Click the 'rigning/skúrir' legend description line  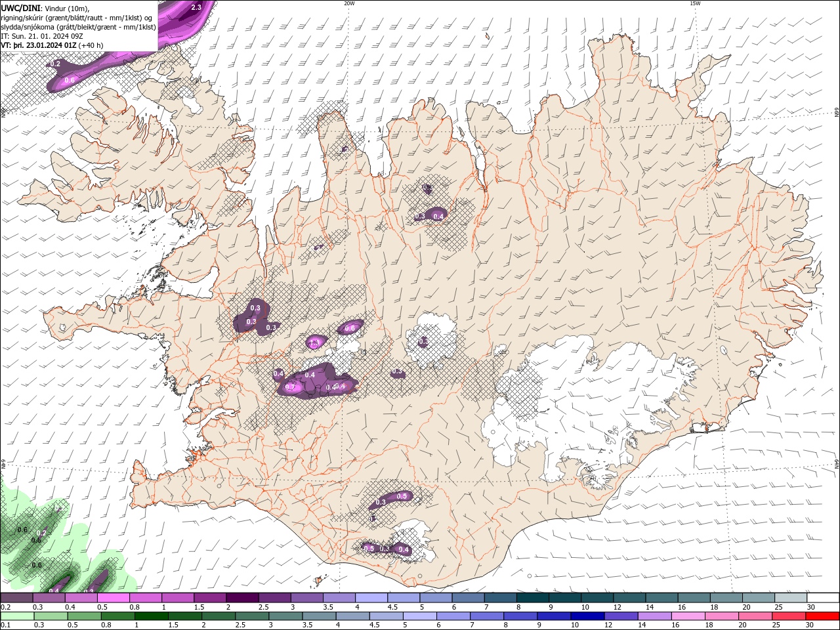[x=76, y=17]
